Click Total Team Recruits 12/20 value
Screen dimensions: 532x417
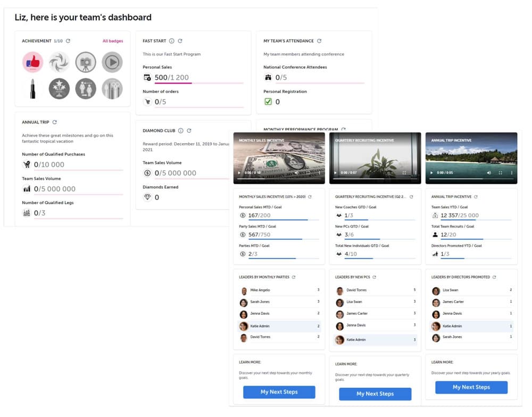448,235
